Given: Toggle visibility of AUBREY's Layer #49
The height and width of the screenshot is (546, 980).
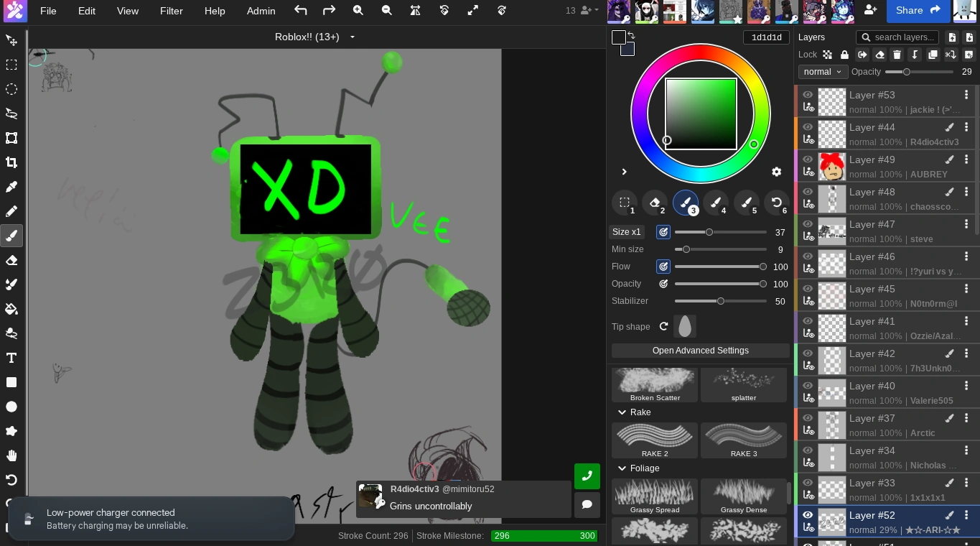Looking at the screenshot, I should pos(808,159).
